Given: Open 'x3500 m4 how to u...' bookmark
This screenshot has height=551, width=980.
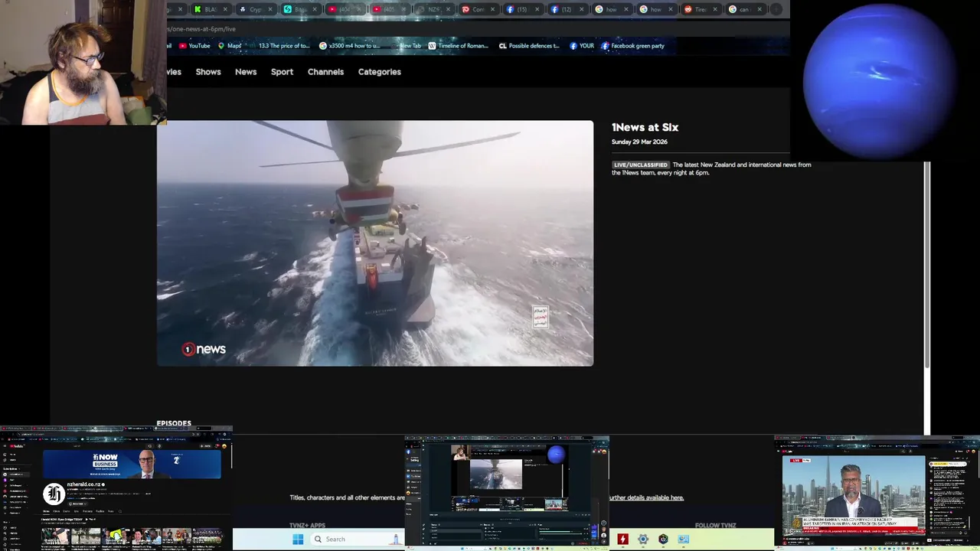Looking at the screenshot, I should coord(349,46).
